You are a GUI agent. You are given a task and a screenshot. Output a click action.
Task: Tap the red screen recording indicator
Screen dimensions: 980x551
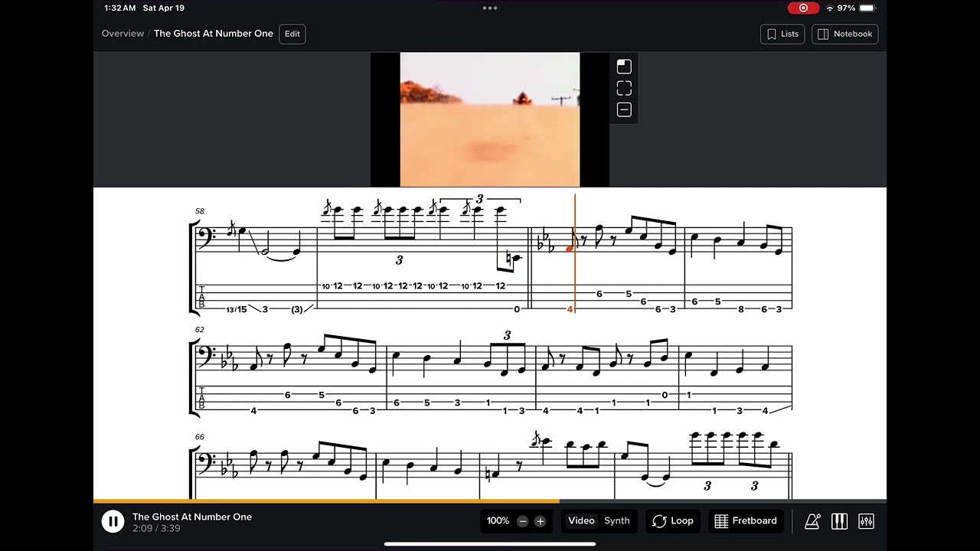(803, 8)
